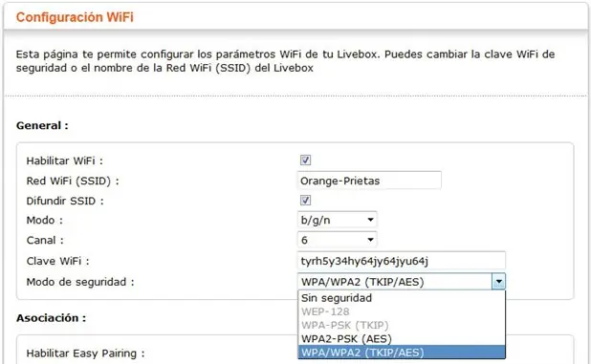Click the General: section label

point(42,125)
